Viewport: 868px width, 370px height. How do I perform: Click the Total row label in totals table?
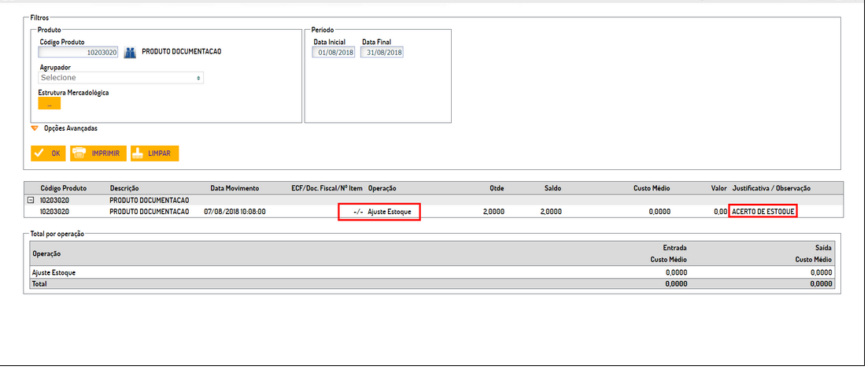point(40,283)
